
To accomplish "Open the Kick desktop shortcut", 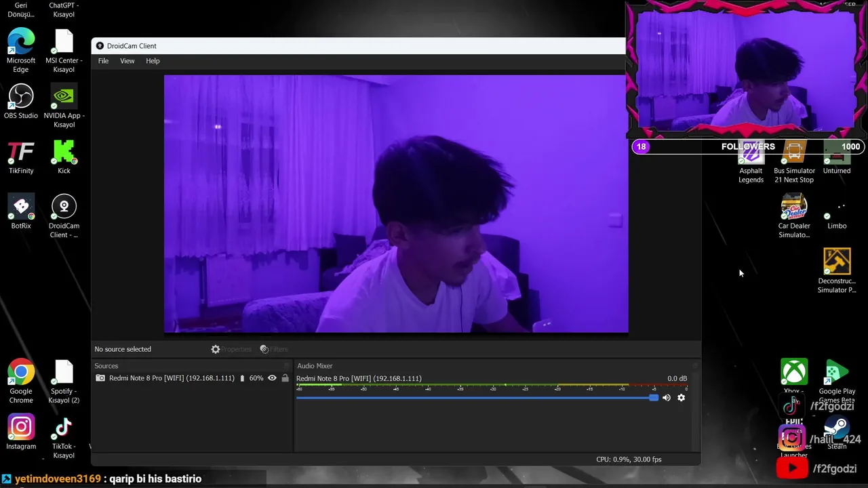I will click(x=64, y=157).
